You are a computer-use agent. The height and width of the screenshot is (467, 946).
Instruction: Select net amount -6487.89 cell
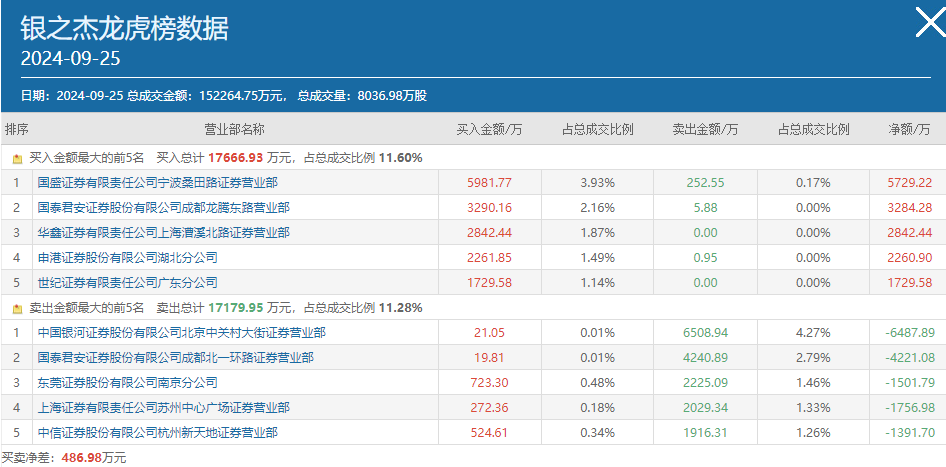click(x=910, y=332)
